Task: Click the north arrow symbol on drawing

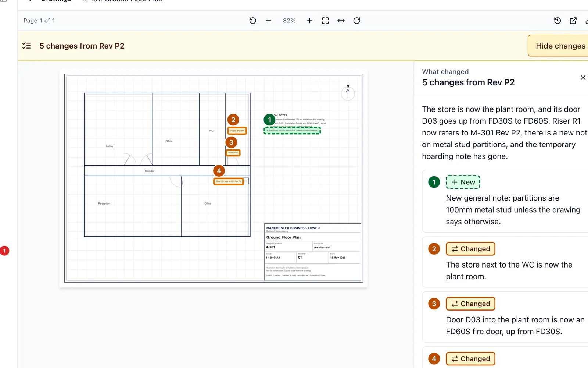Action: 348,93
